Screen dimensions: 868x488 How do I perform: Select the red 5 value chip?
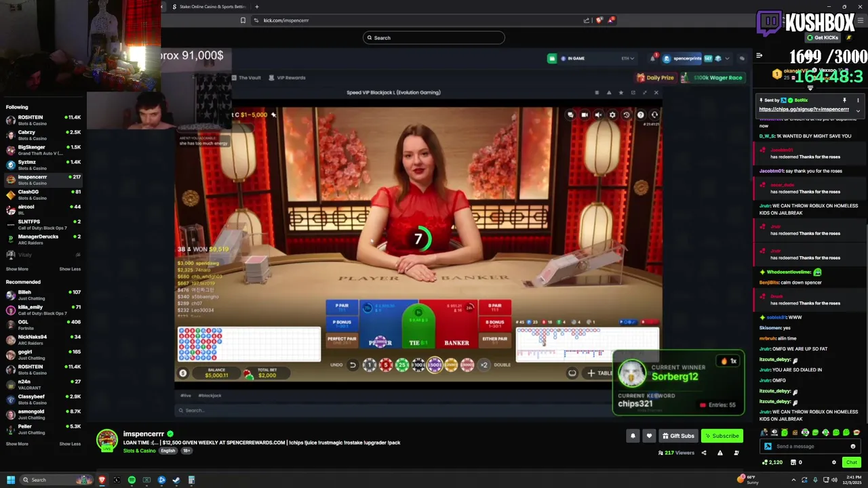[386, 365]
